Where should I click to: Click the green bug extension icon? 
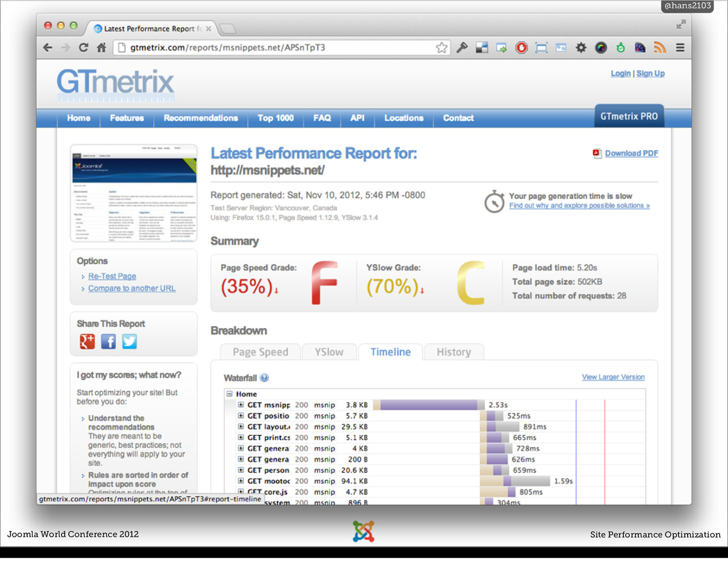click(x=621, y=47)
